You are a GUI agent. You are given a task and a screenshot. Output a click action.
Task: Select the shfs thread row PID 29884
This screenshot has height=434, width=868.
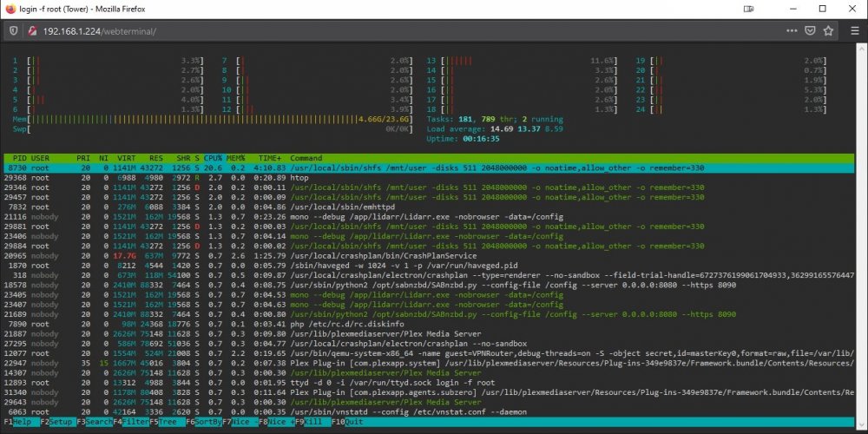coord(429,247)
